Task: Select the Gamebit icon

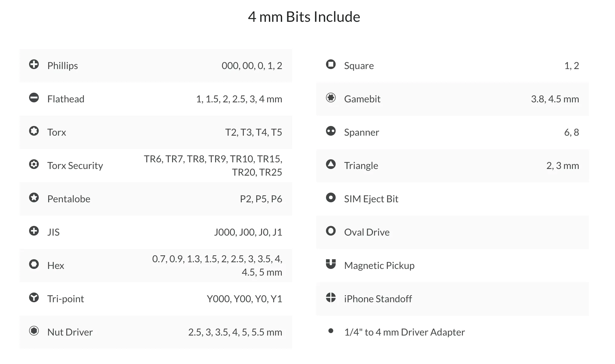Action: pyautogui.click(x=331, y=98)
